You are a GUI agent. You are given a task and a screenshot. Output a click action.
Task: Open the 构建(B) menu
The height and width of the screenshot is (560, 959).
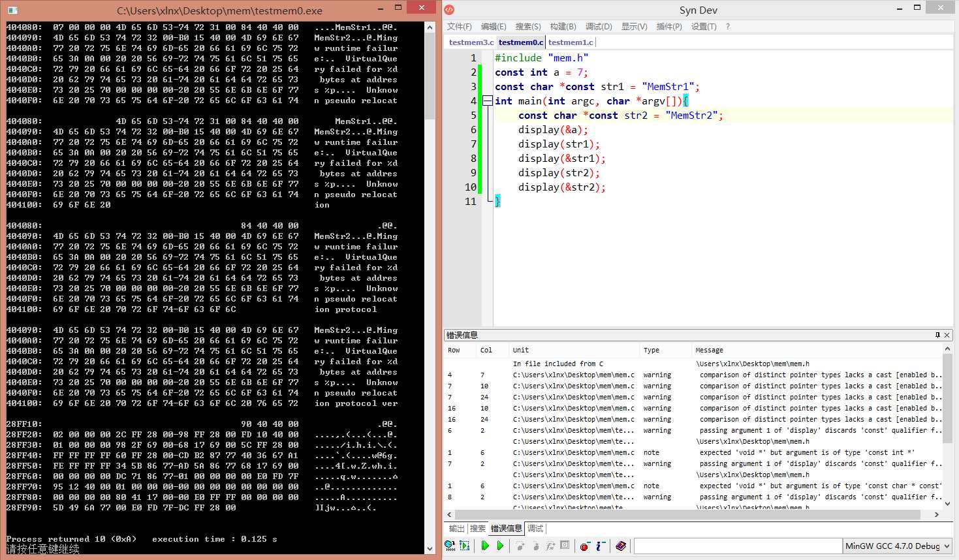pyautogui.click(x=563, y=27)
